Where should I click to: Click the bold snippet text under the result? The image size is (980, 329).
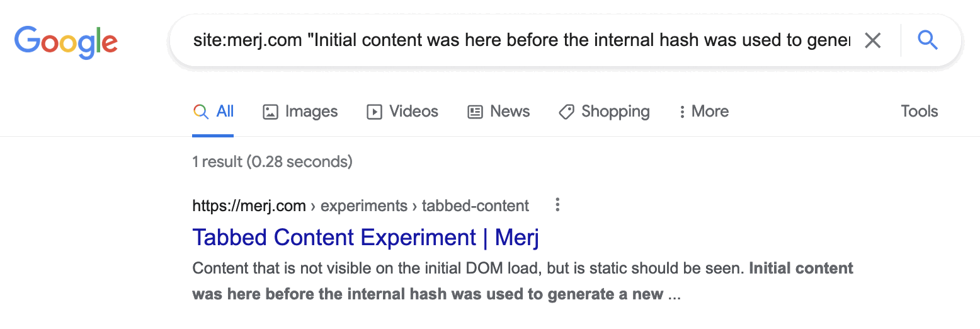point(428,294)
